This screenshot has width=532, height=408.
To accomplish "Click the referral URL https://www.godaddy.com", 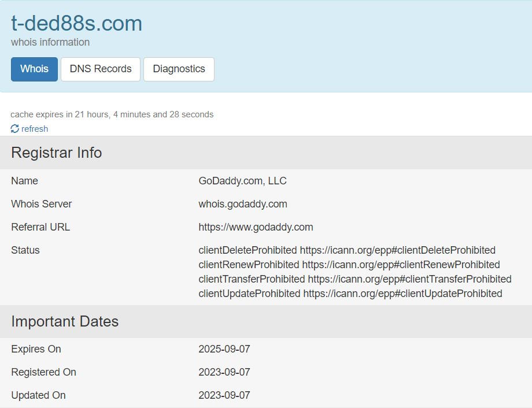I will click(256, 227).
